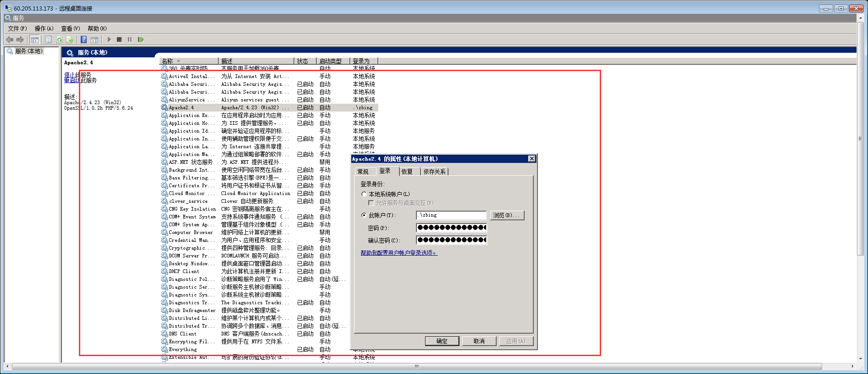
Task: Click the Pause Service icon
Action: (130, 39)
